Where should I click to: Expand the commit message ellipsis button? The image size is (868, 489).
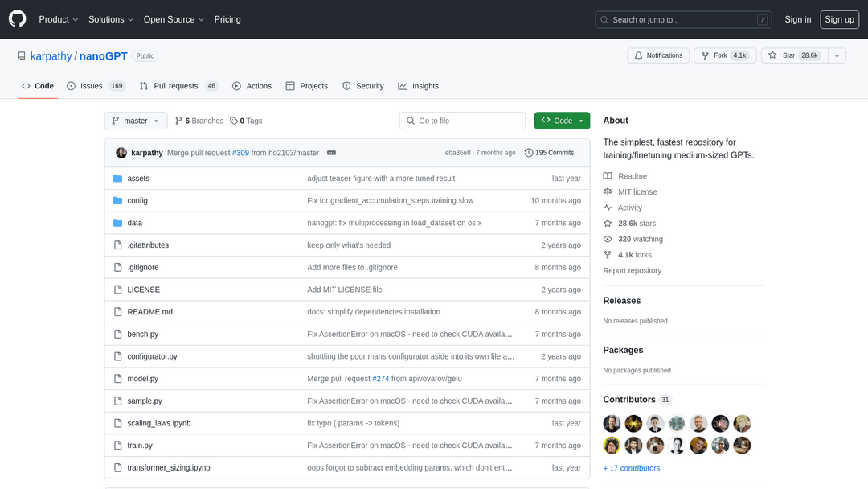click(x=331, y=153)
